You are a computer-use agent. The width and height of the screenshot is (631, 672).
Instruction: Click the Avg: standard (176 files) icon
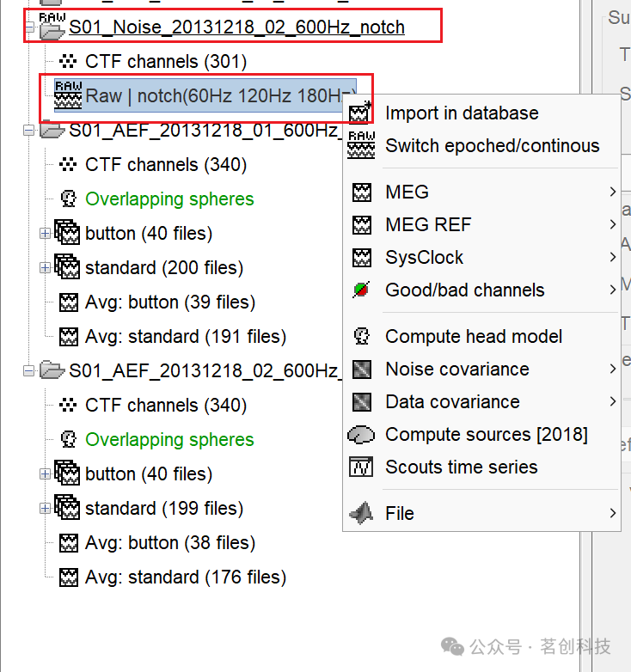[x=68, y=577]
